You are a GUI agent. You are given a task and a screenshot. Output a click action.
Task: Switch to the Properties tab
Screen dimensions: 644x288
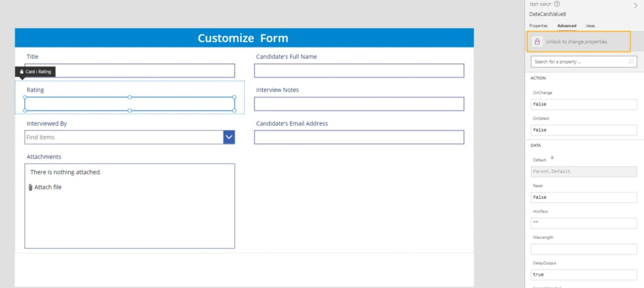pyautogui.click(x=538, y=26)
